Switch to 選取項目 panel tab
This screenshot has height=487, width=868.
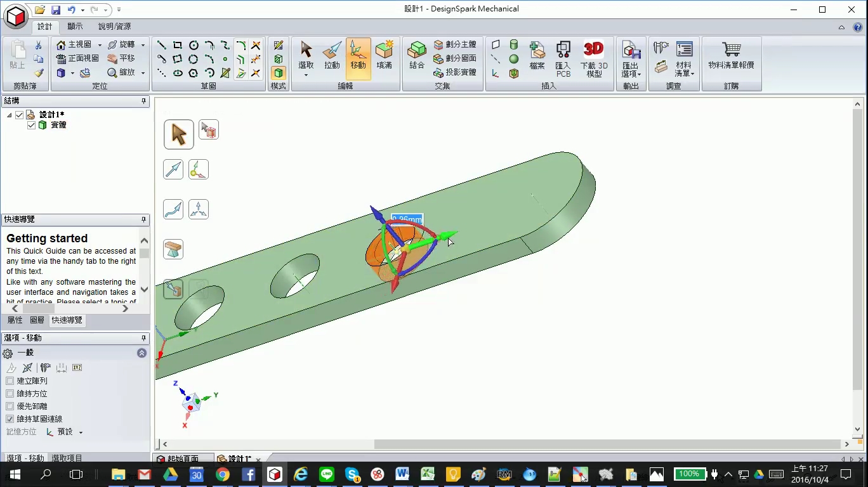coord(67,458)
